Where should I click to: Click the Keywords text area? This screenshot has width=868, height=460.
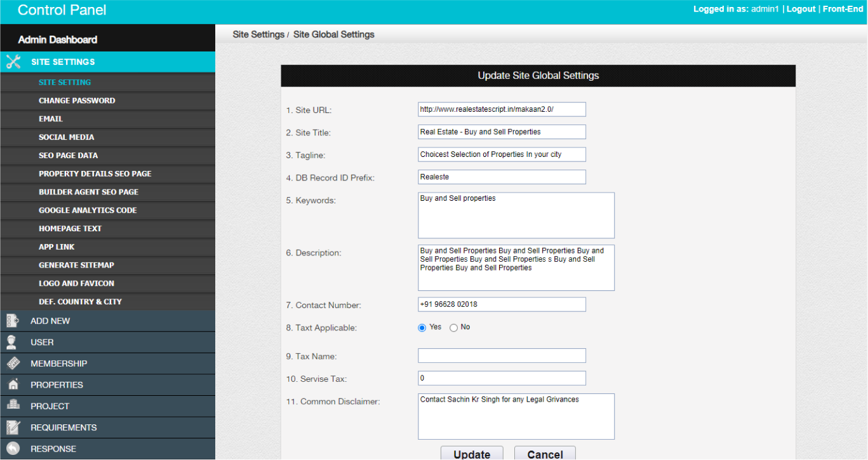point(516,215)
